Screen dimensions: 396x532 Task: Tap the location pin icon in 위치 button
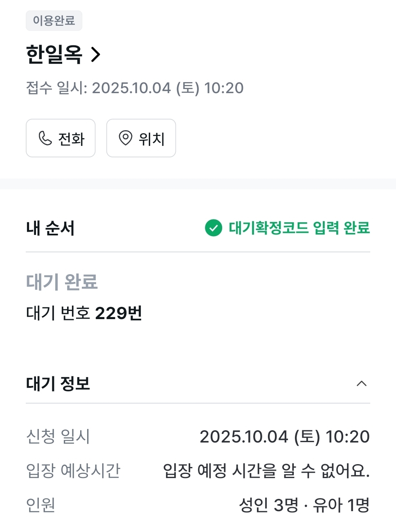point(126,138)
